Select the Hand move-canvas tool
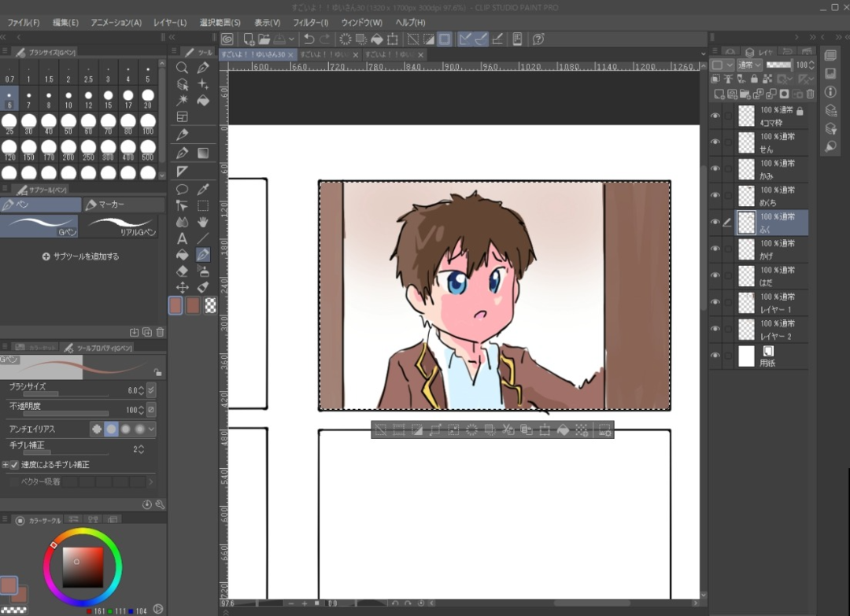850x616 pixels. (x=203, y=222)
